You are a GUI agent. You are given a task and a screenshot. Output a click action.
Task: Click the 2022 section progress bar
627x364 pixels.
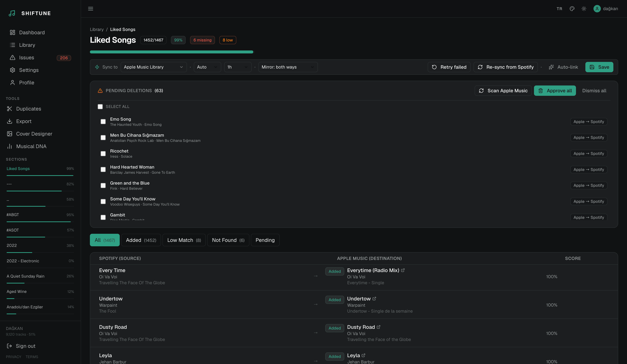click(40, 253)
